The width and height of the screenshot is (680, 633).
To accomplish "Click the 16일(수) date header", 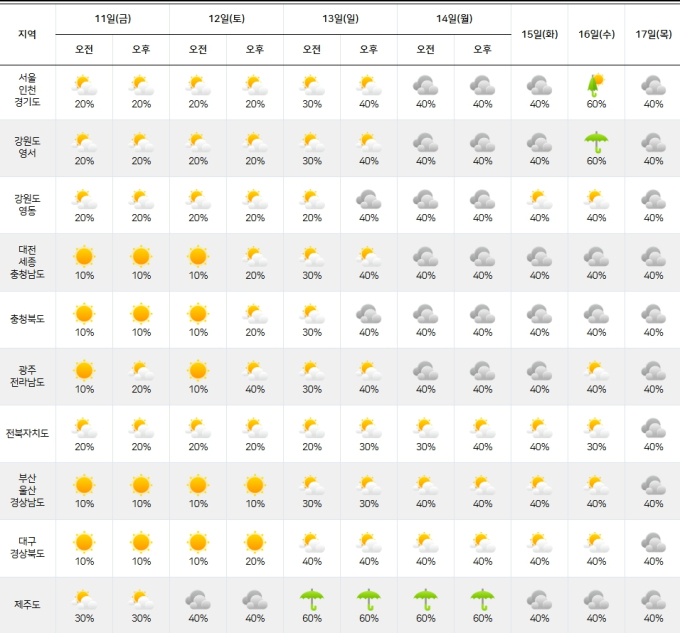I will [596, 34].
